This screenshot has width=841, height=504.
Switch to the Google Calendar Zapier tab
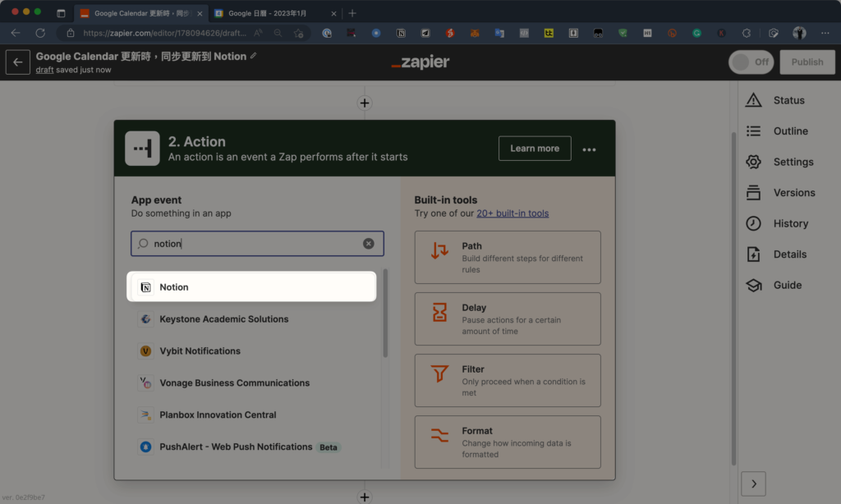tap(141, 13)
